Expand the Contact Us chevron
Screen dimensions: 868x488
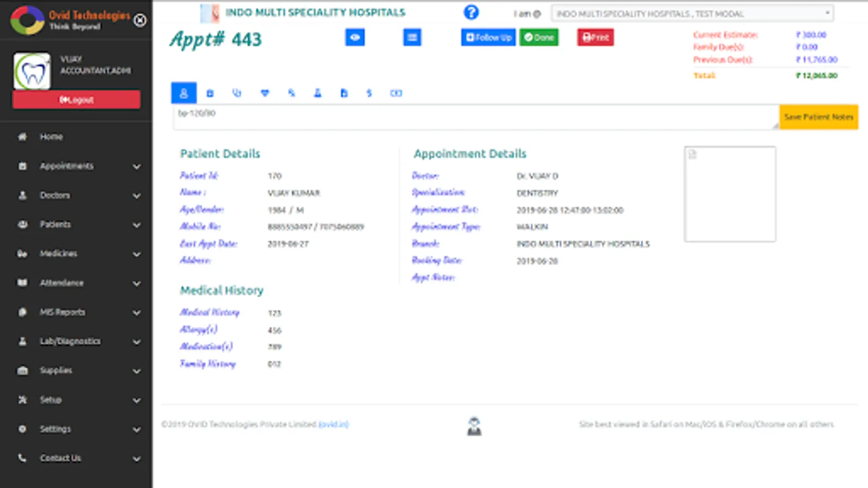coord(137,459)
